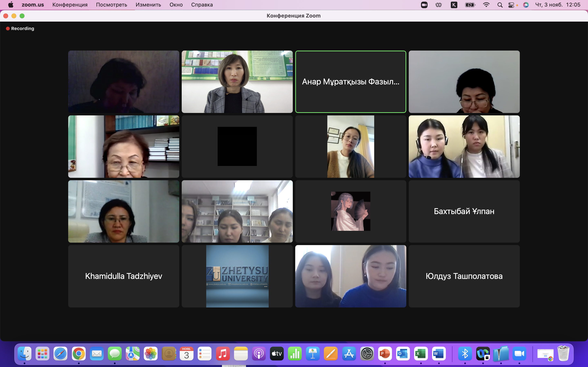Click the Zoom camera menu bar icon

tap(424, 5)
